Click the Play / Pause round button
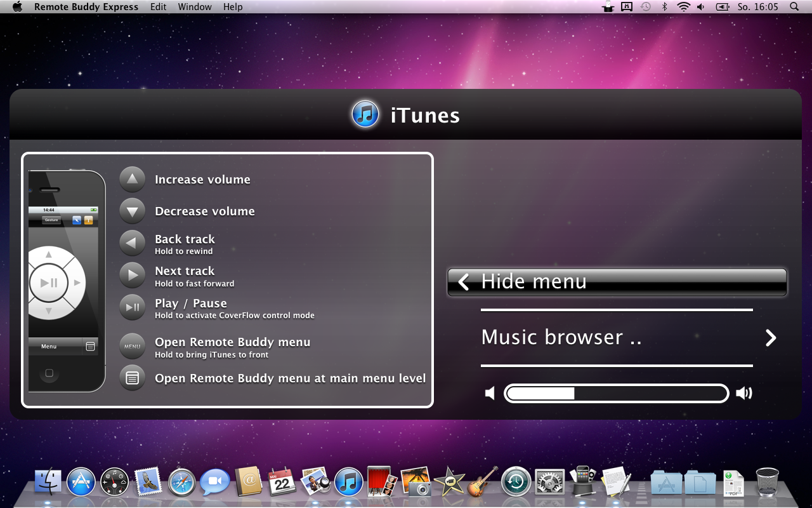Screen dimensions: 812x508 click(133, 307)
